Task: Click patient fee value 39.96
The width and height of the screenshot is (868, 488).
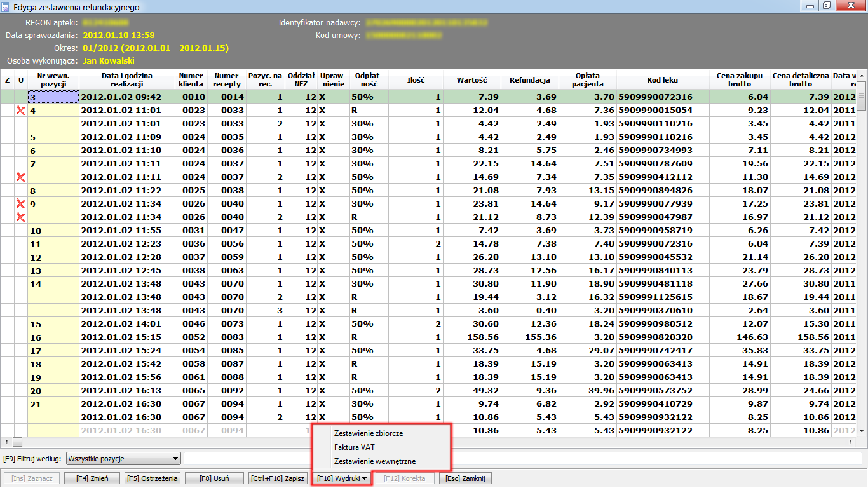Action: [x=600, y=390]
